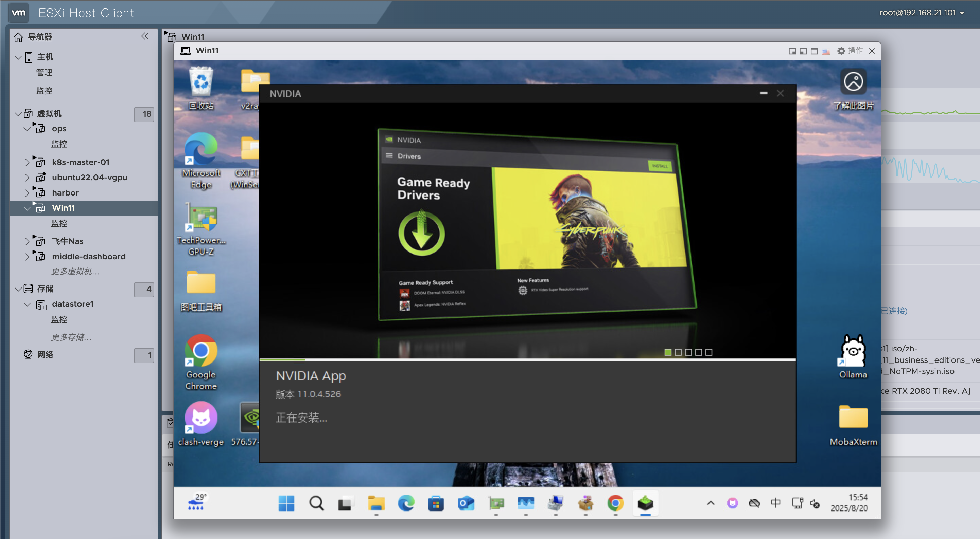The image size is (980, 539).
Task: Collapse the Win11 entry in the navigator
Action: coord(27,208)
